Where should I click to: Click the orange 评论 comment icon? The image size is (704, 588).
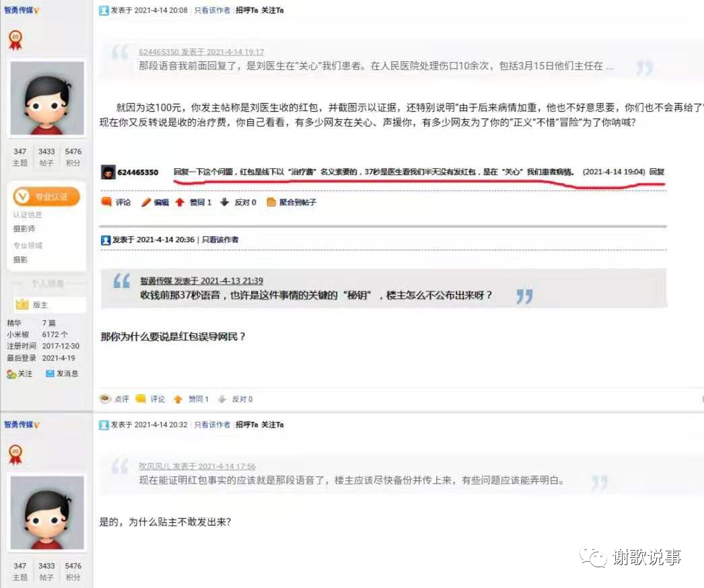(106, 202)
